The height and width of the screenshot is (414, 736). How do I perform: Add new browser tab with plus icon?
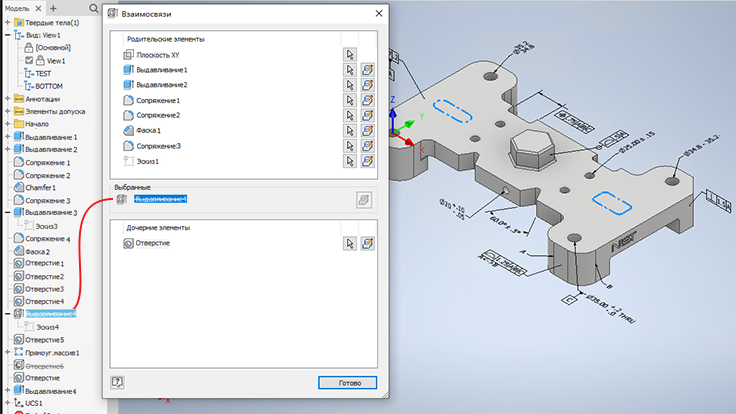[53, 8]
